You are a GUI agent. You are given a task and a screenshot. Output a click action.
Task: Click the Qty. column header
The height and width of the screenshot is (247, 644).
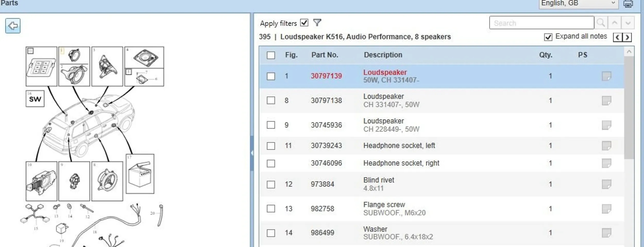pyautogui.click(x=546, y=55)
